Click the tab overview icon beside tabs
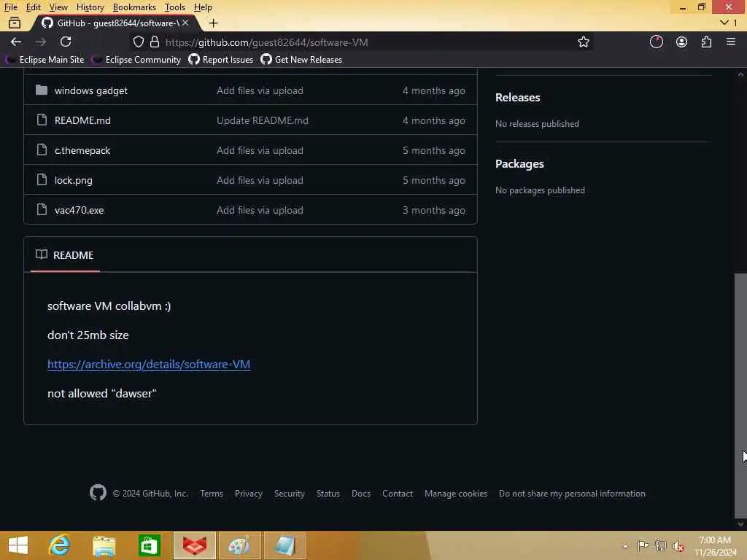Viewport: 747px width, 560px height. pyautogui.click(x=15, y=23)
